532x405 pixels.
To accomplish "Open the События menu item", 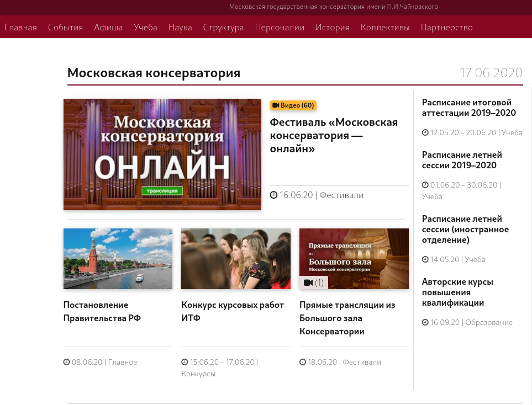I will (66, 28).
